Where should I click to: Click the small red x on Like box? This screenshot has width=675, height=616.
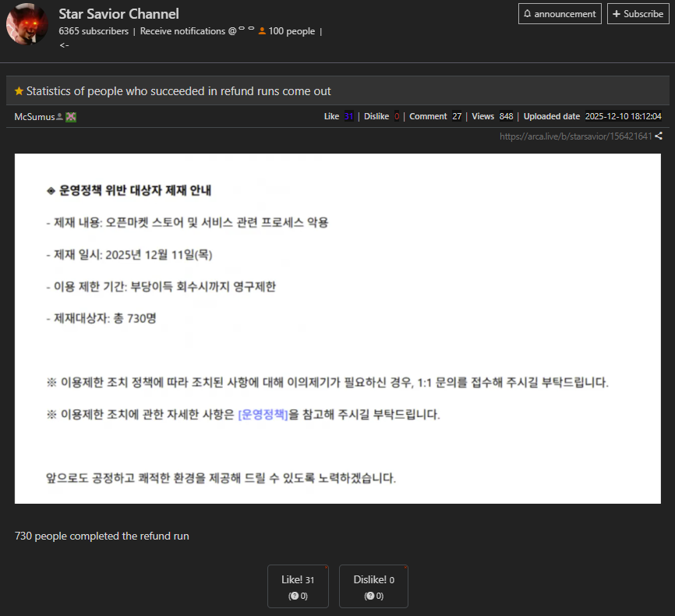point(326,567)
